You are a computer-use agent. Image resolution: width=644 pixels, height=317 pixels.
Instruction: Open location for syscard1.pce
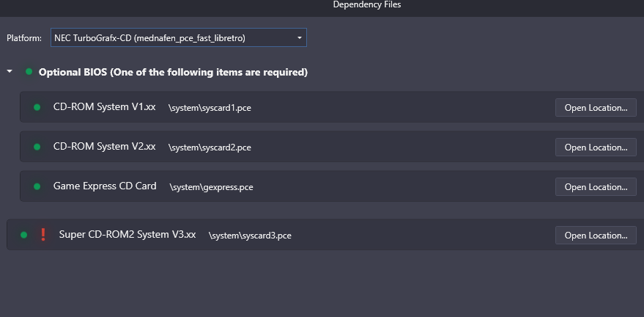(596, 108)
